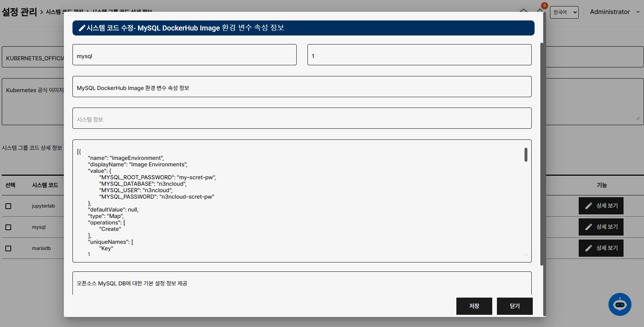Tick the jupyterlab row checkbox
Viewport: 644px width, 327px height.
pos(8,206)
